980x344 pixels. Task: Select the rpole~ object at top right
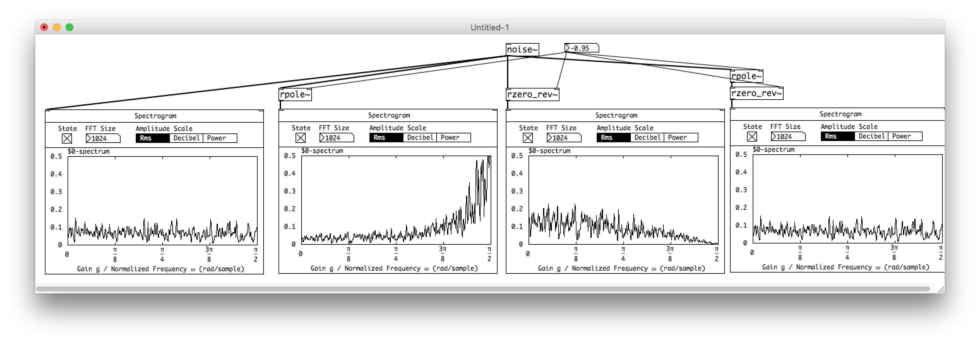tap(746, 76)
